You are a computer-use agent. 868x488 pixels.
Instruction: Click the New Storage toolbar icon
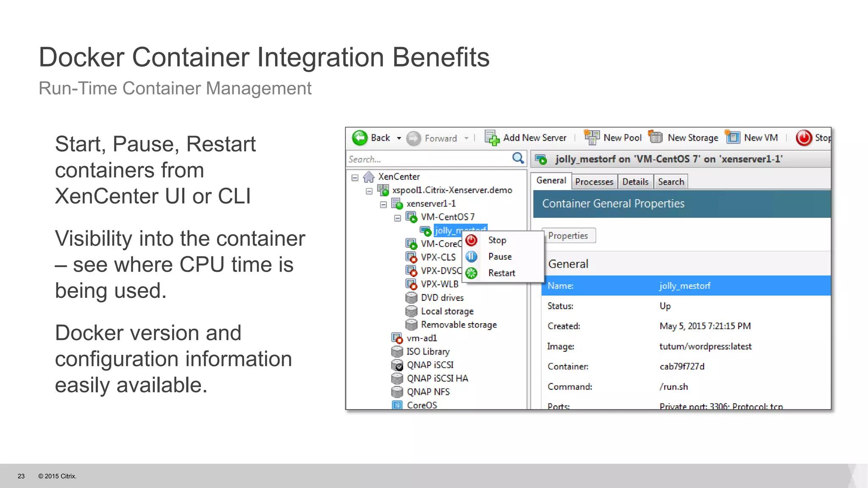(656, 137)
